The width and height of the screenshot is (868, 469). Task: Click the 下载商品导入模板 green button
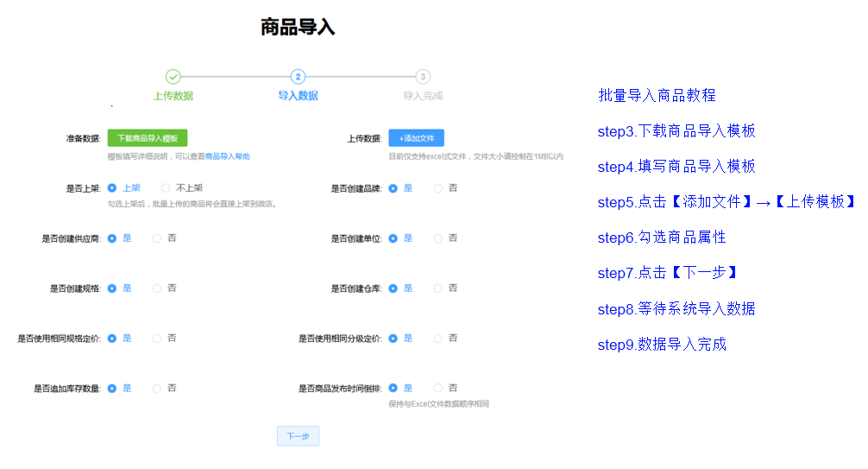coord(148,138)
